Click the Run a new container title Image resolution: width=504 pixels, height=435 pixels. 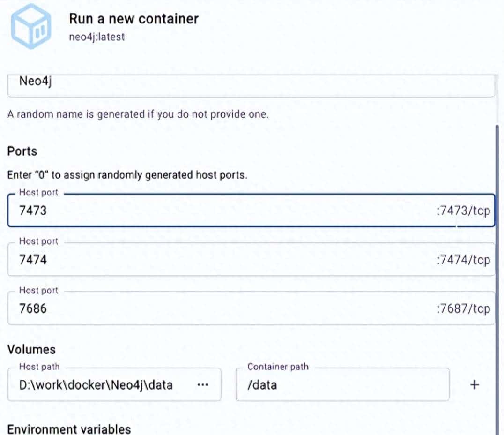click(x=133, y=19)
